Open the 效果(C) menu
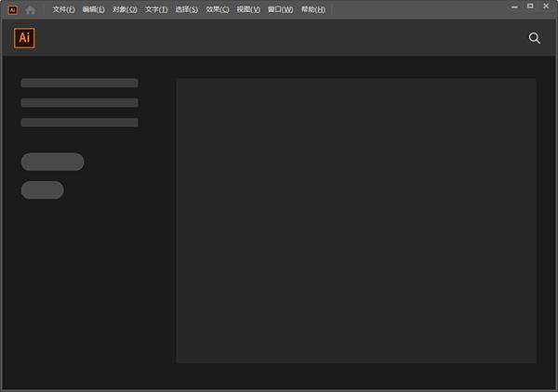The height and width of the screenshot is (392, 558). [218, 9]
